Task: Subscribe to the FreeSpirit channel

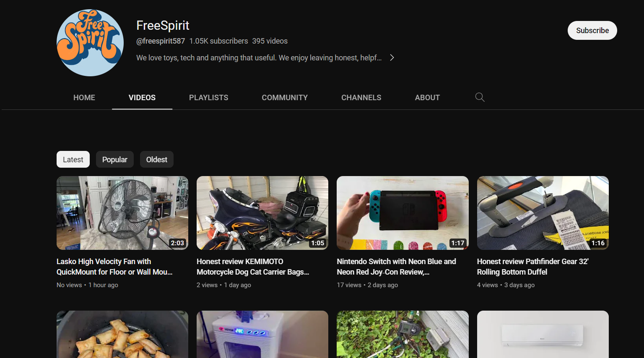Action: (x=592, y=31)
